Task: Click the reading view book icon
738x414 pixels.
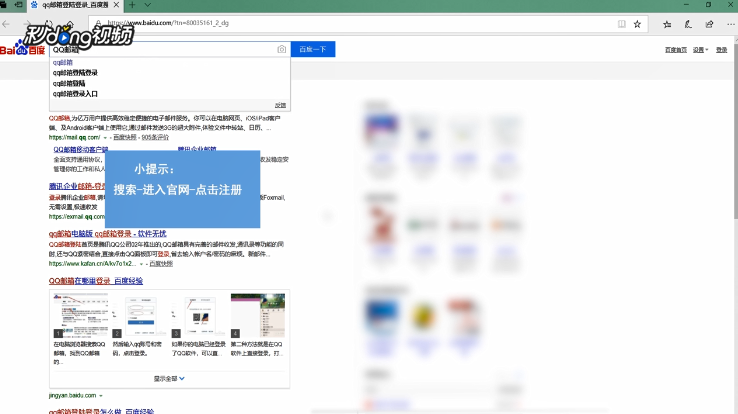Action: pyautogui.click(x=622, y=24)
